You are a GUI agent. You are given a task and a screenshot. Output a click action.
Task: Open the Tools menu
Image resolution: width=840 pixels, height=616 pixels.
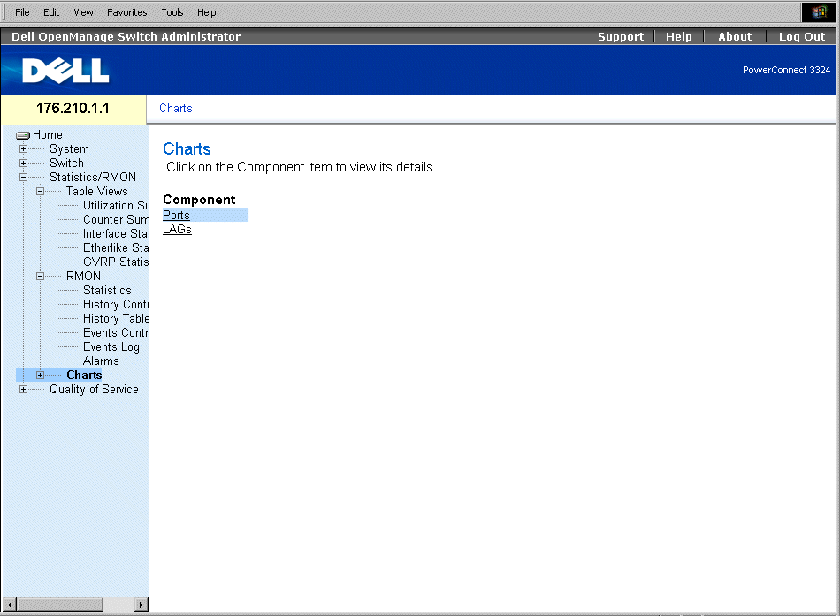172,12
